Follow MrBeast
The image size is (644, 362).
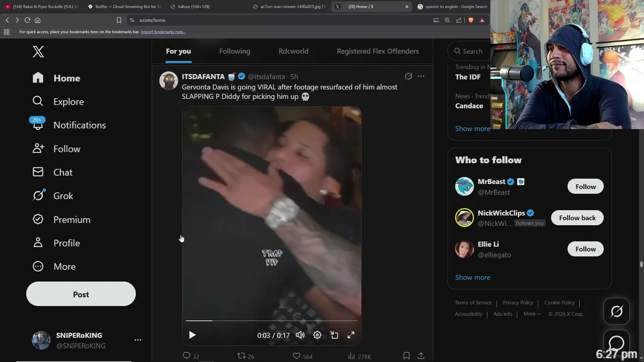pos(586,187)
